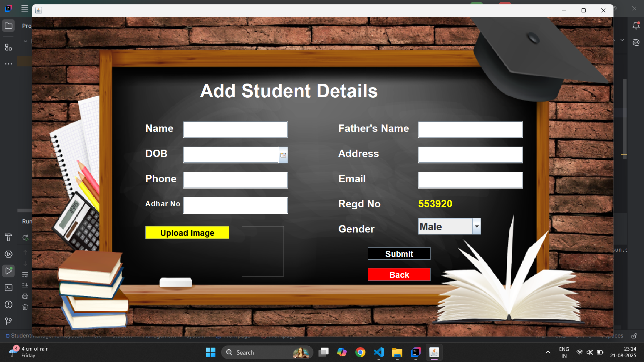Focus the Name text field
The width and height of the screenshot is (644, 362).
pos(235,130)
